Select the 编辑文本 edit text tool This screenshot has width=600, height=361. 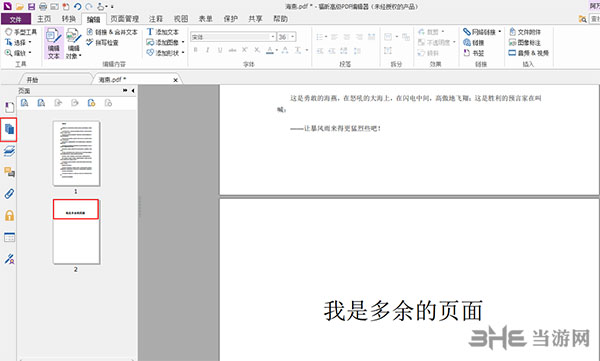[54, 43]
